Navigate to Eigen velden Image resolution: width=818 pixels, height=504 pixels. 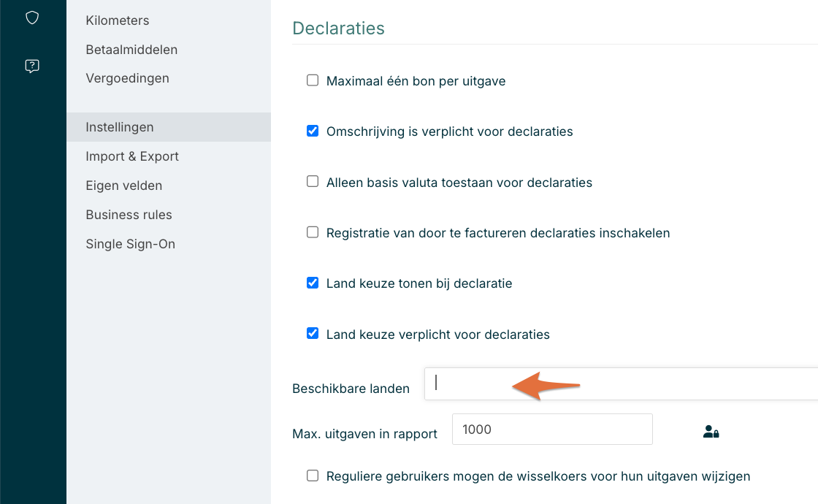point(124,186)
